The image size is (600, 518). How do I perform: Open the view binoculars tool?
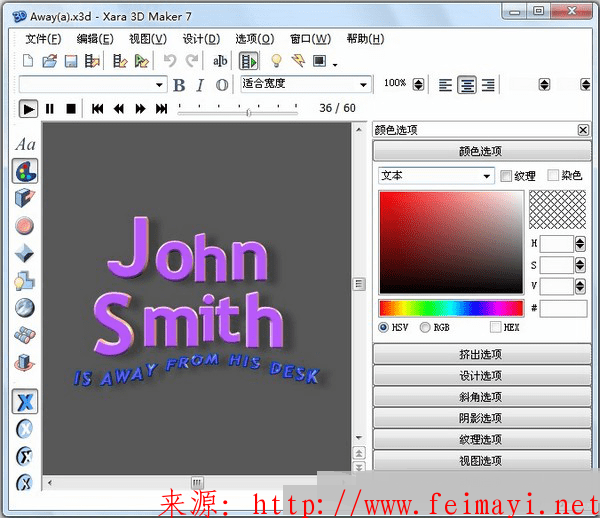pos(25,335)
